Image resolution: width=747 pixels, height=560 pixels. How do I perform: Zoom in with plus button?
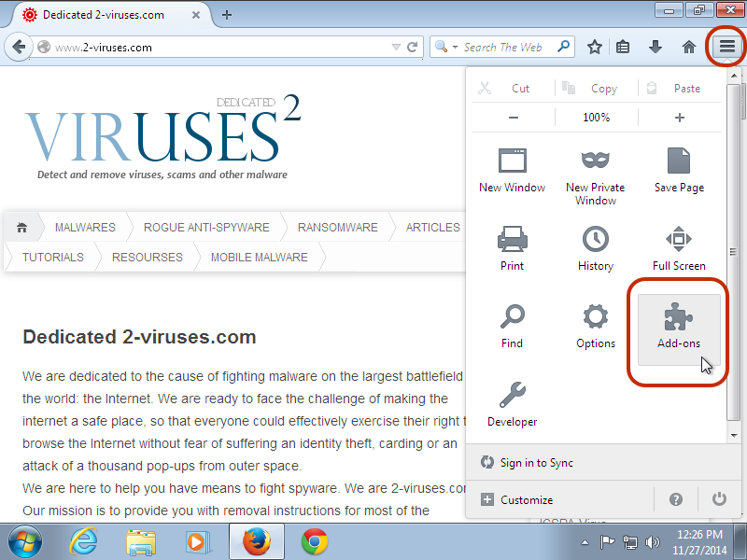(680, 118)
